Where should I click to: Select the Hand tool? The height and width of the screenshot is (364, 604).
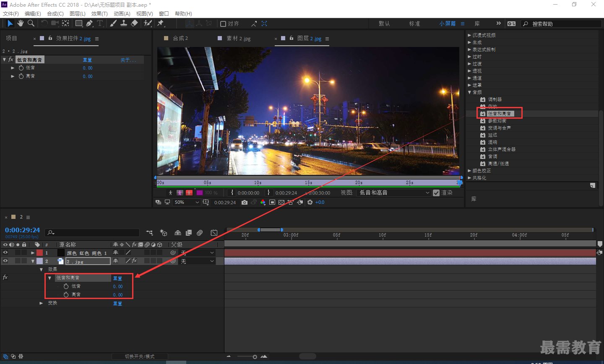coord(20,23)
